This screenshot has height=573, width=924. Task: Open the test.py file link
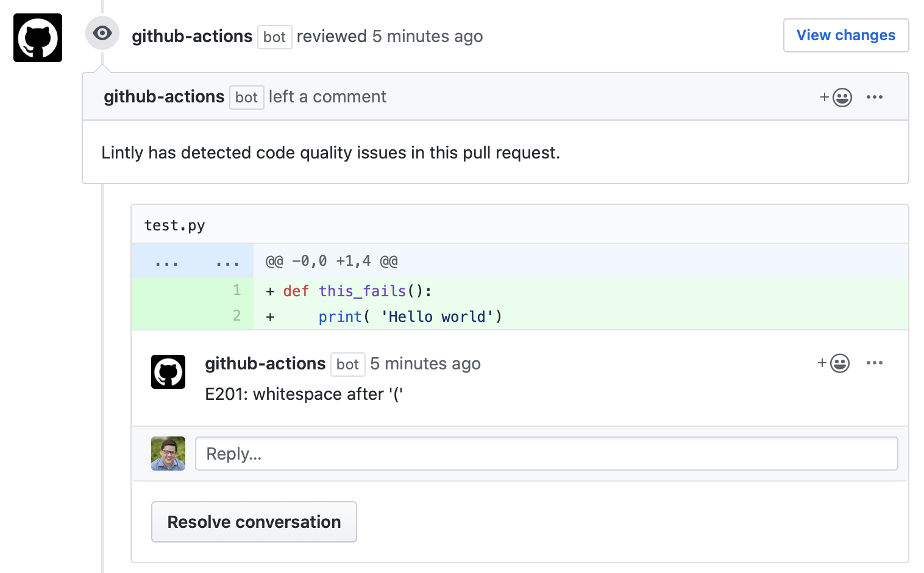click(174, 226)
